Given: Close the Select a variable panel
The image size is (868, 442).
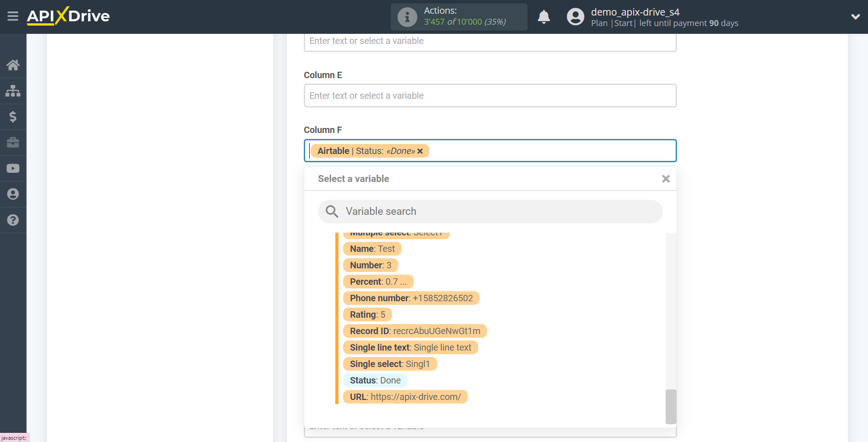Looking at the screenshot, I should pos(666,179).
